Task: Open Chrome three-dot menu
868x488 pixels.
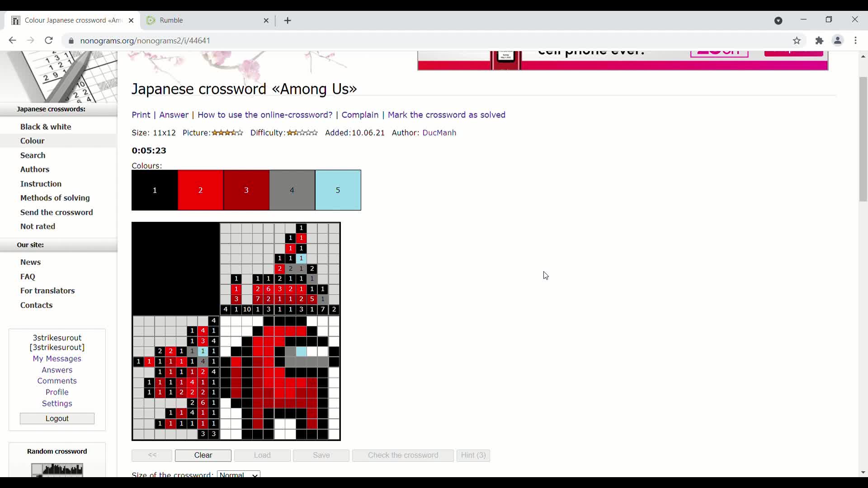Action: point(855,41)
